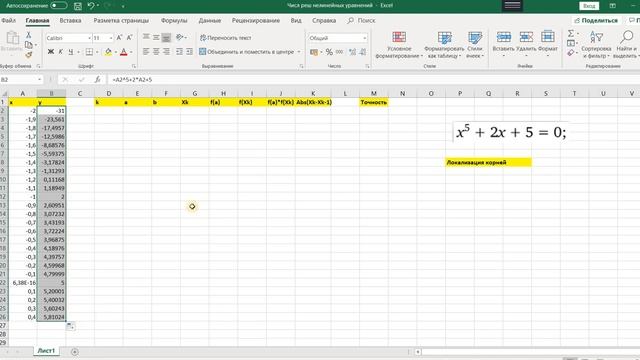Center text horizontally
Image resolution: width=640 pixels, height=360 pixels.
click(156, 52)
